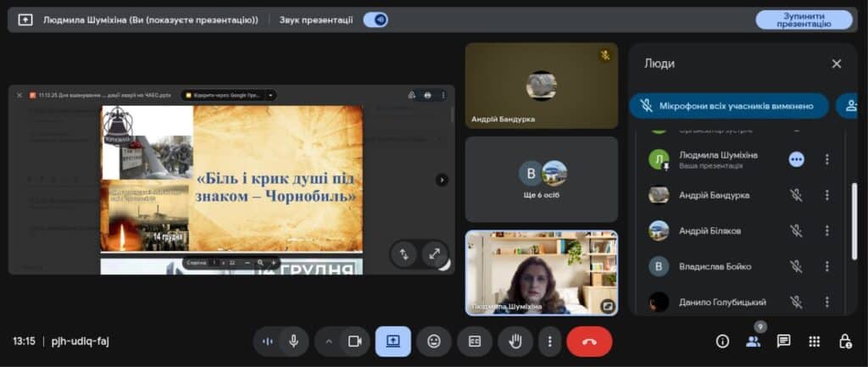This screenshot has width=868, height=367.
Task: Open meeting details info icon
Action: 722,341
